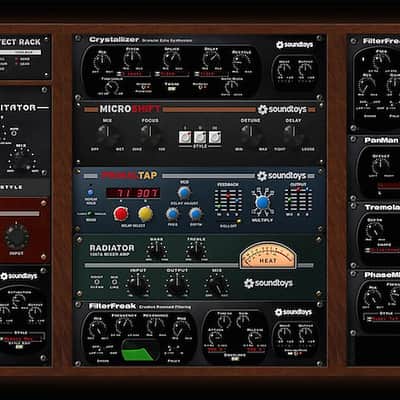
Task: Click the blue Freq knob on PrimalTap
Action: (x=172, y=214)
